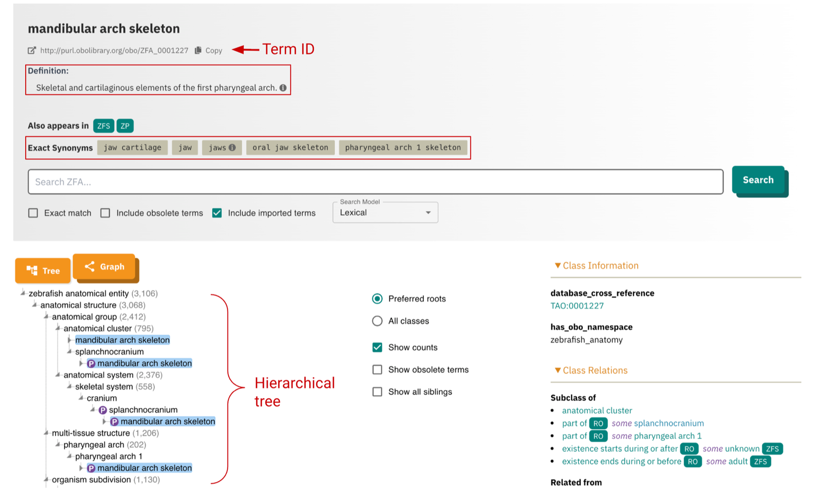
Task: Select the All classes radio button
Action: click(377, 321)
